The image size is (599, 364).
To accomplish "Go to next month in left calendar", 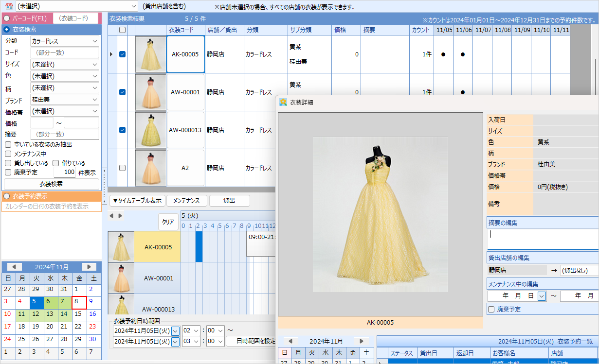I will tap(89, 267).
